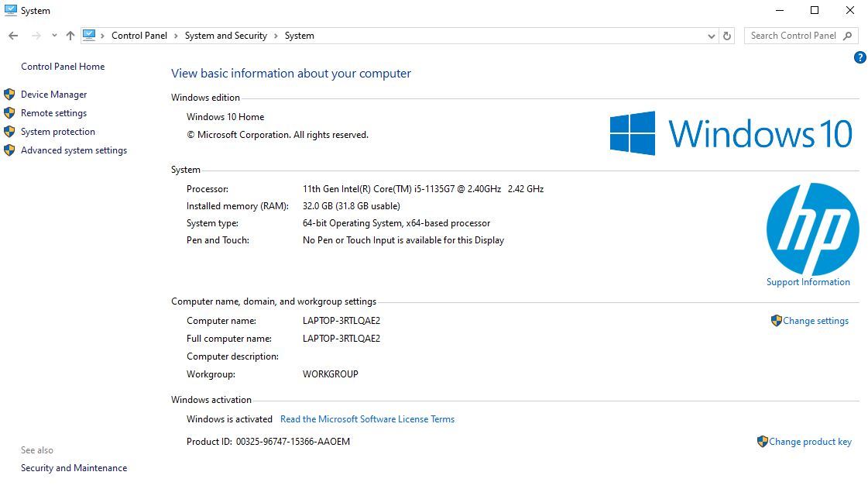The width and height of the screenshot is (868, 489).
Task: Minimize the System window
Action: [780, 10]
